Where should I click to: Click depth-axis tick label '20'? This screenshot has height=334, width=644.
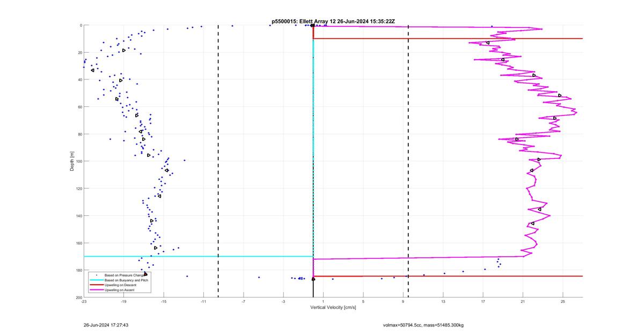(x=79, y=53)
